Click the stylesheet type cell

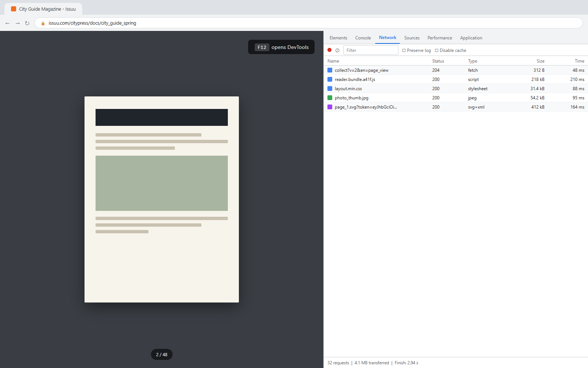[x=478, y=89]
